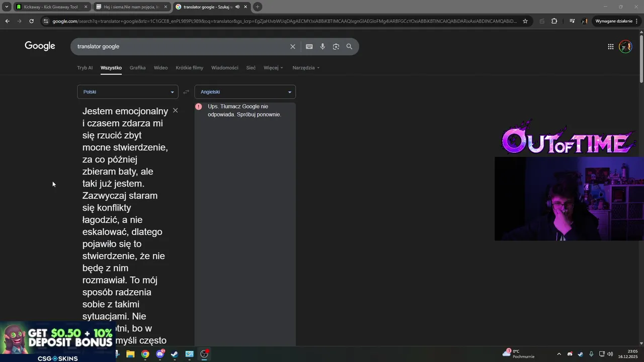The width and height of the screenshot is (644, 362).
Task: Reload the current page
Action: click(x=31, y=21)
